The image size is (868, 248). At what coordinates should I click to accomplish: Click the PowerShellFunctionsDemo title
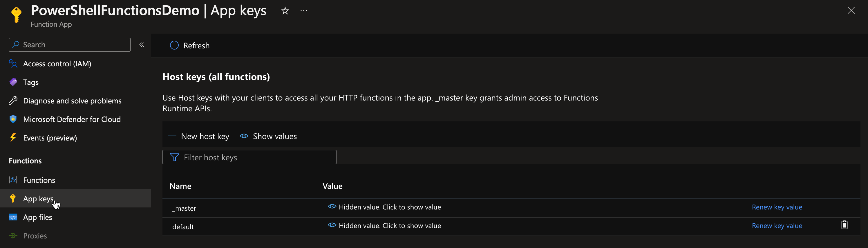[115, 10]
